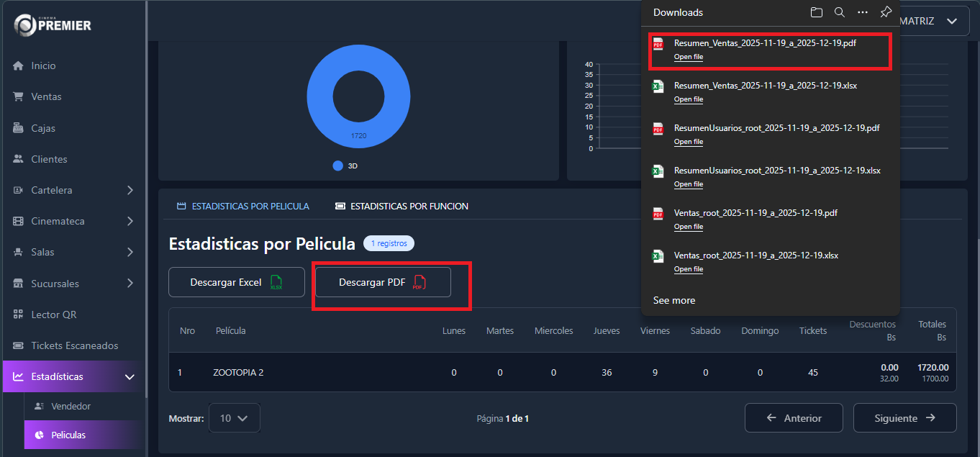
Task: Open Ventas from the sidebar
Action: (46, 96)
